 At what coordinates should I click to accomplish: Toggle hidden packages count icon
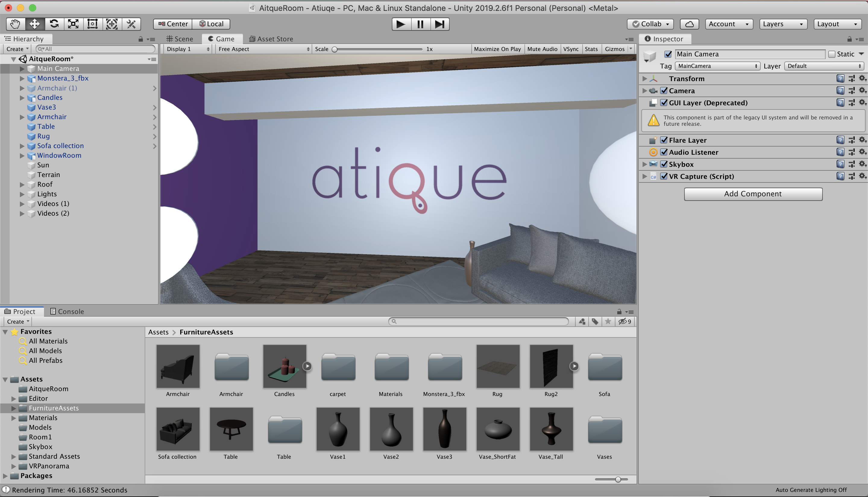pyautogui.click(x=625, y=321)
